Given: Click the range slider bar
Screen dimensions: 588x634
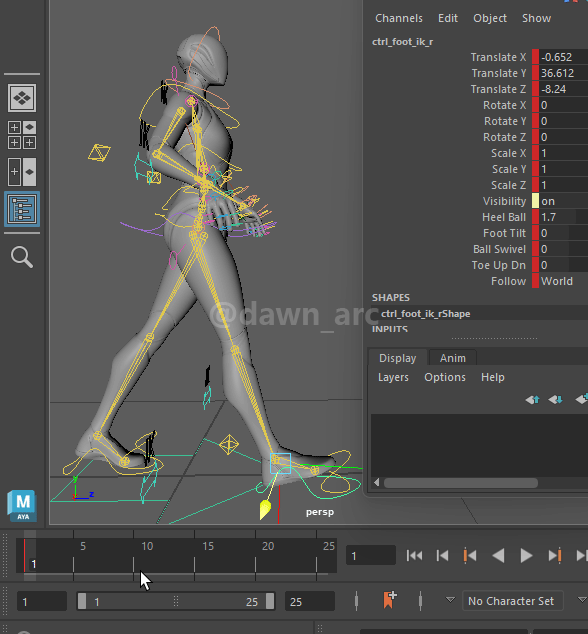Looking at the screenshot, I should (x=176, y=601).
